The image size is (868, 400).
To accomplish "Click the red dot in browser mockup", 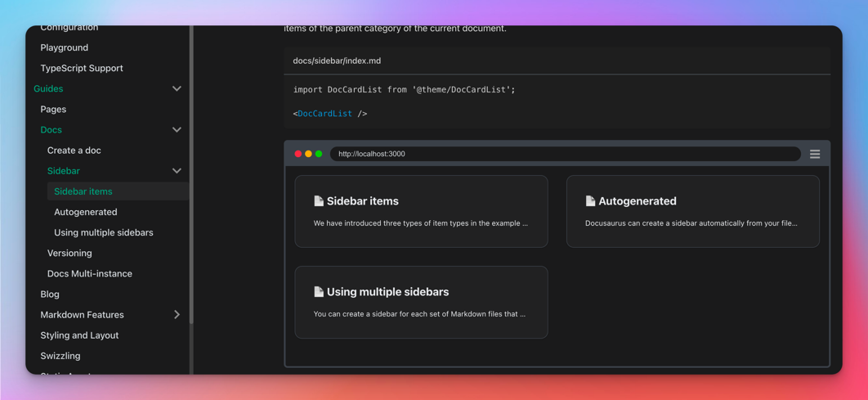I will (x=298, y=154).
